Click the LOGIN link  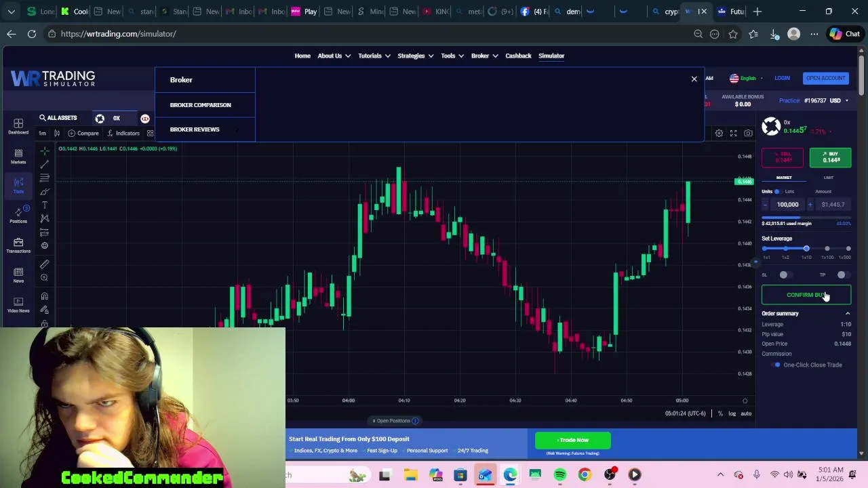pos(782,78)
